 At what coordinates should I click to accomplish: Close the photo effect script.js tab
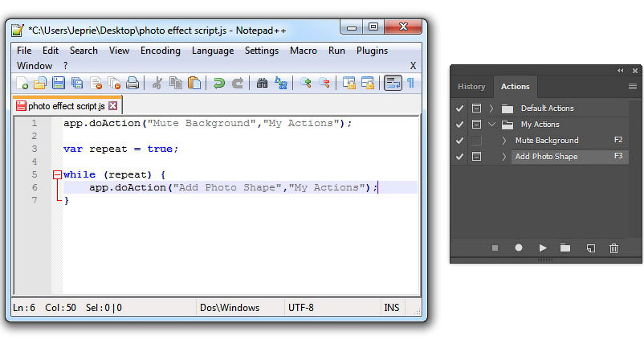coord(113,106)
